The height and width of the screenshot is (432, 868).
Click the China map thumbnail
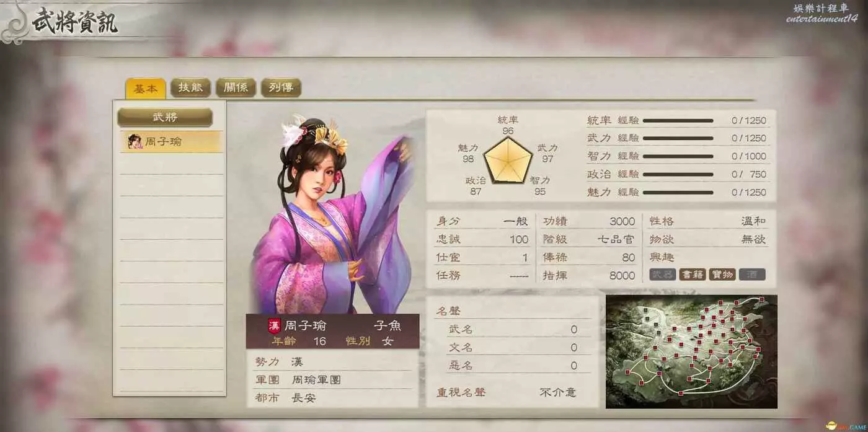(691, 351)
